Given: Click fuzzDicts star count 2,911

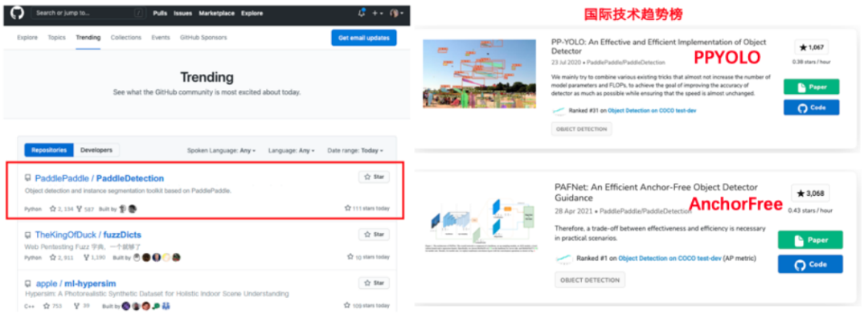Looking at the screenshot, I should click(61, 258).
